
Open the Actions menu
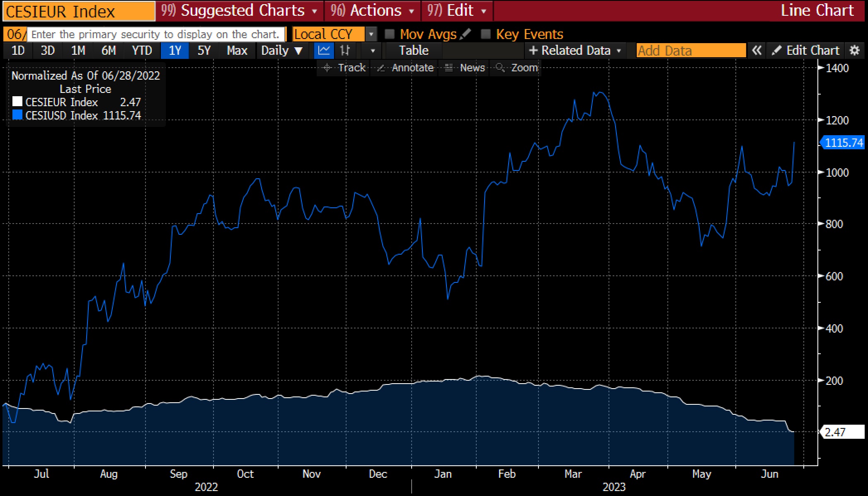373,10
